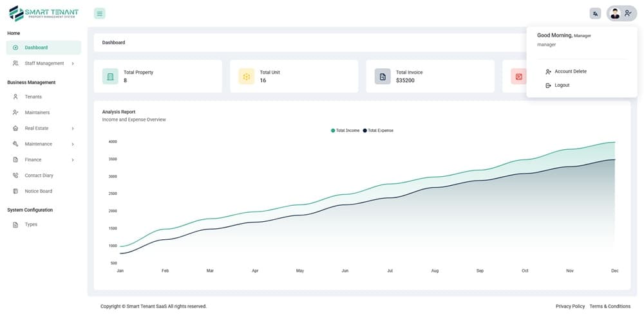Viewport: 644px width, 317px height.
Task: Toggle Total Expense legend series
Action: click(378, 131)
